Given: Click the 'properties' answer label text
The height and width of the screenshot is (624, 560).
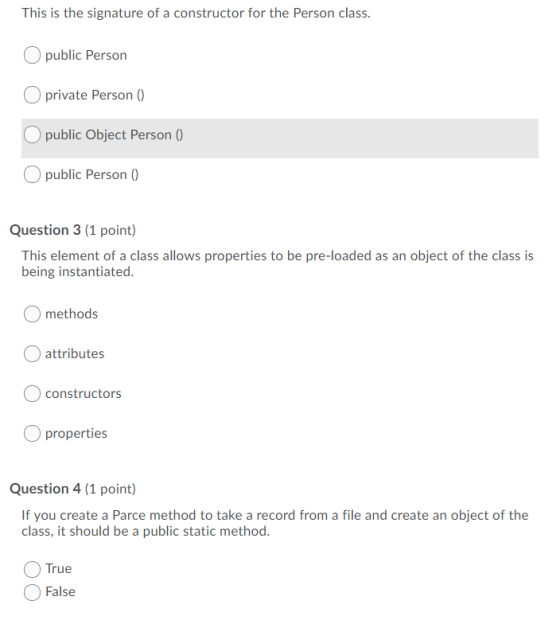Looking at the screenshot, I should pyautogui.click(x=76, y=433).
